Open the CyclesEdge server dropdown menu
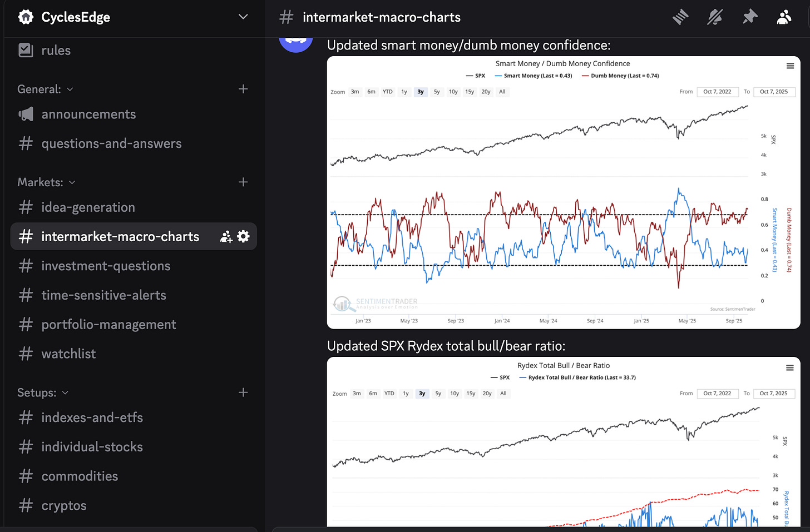 243,17
